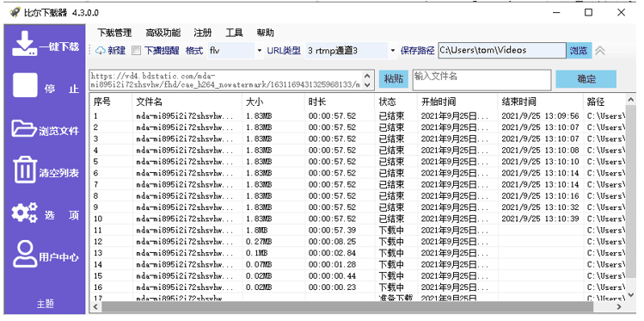The image size is (644, 321).
Task: Click the rocket app icon in title bar
Action: pos(15,12)
